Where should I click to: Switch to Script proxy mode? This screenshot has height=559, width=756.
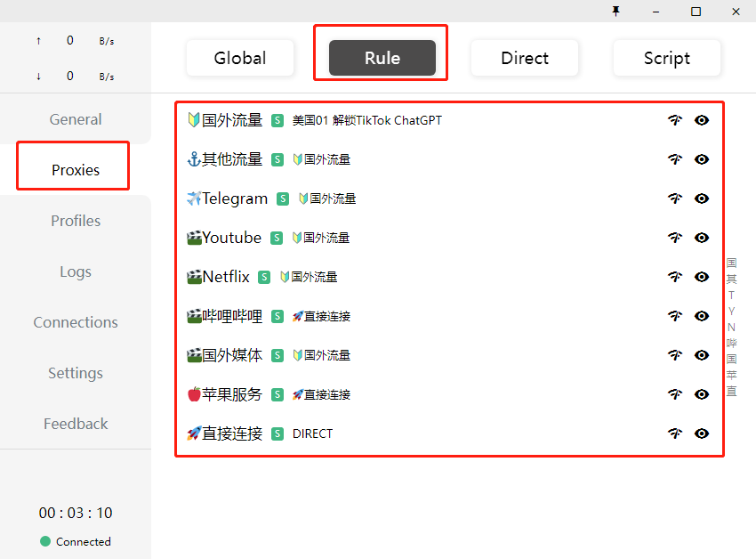point(667,58)
